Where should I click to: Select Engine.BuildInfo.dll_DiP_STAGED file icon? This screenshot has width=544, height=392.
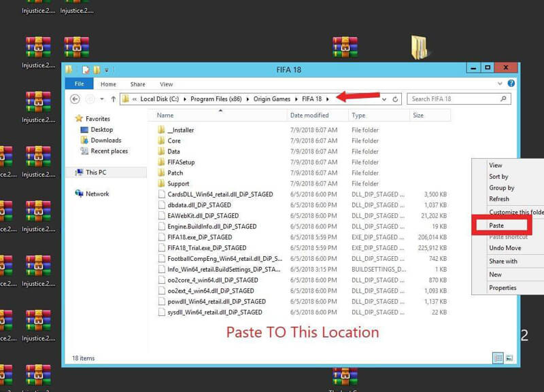[x=161, y=227]
